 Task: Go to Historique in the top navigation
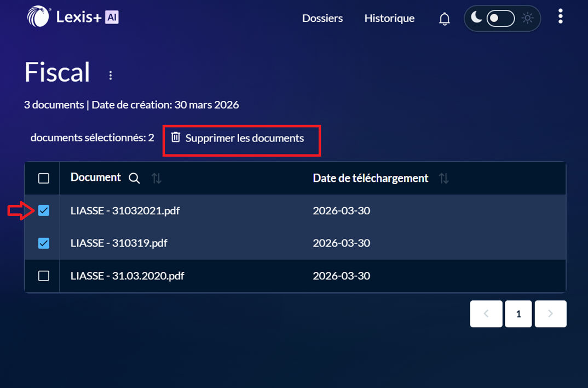coord(389,19)
